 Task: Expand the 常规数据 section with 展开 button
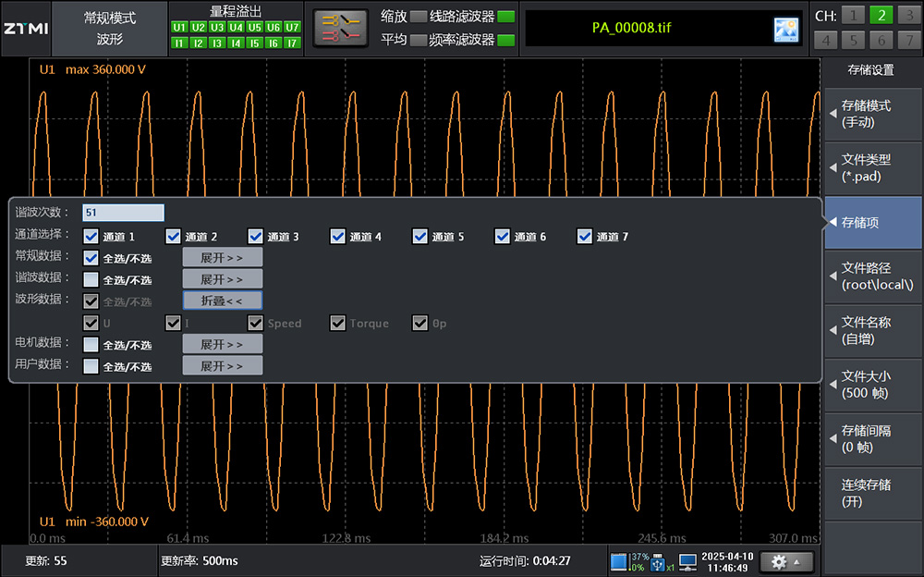point(222,257)
